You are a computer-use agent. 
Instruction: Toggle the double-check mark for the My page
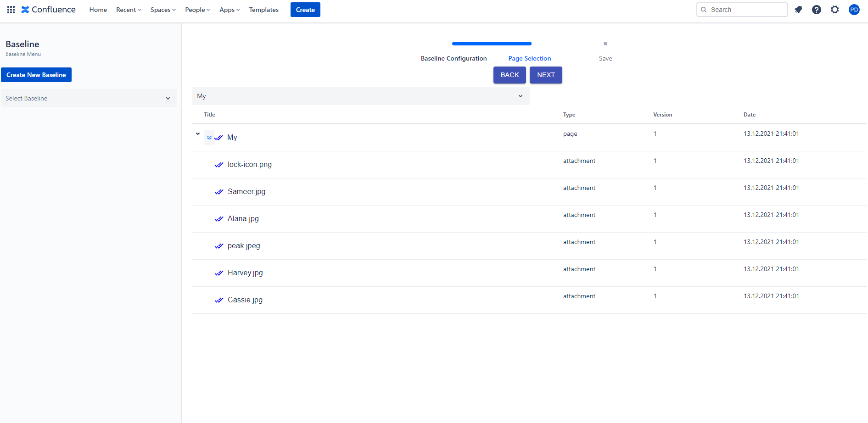[x=219, y=138]
